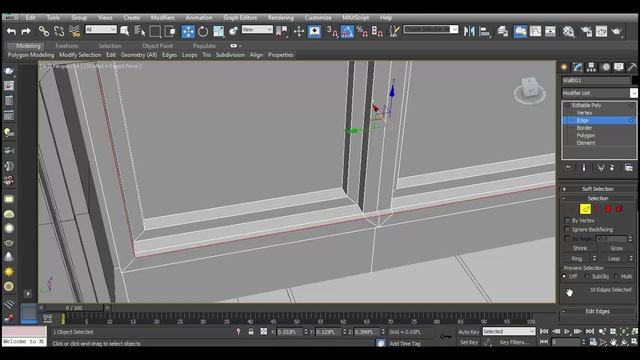Enable the By Angle checkbox
640x360 pixels.
(567, 238)
